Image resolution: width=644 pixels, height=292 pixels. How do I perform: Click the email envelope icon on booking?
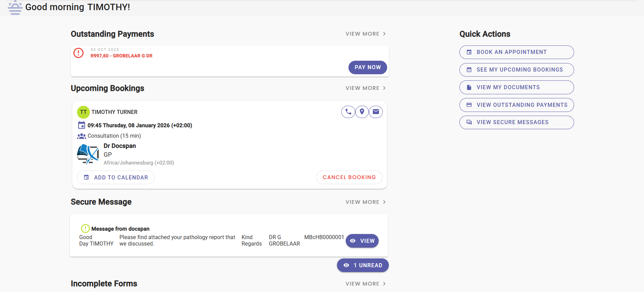(x=376, y=112)
